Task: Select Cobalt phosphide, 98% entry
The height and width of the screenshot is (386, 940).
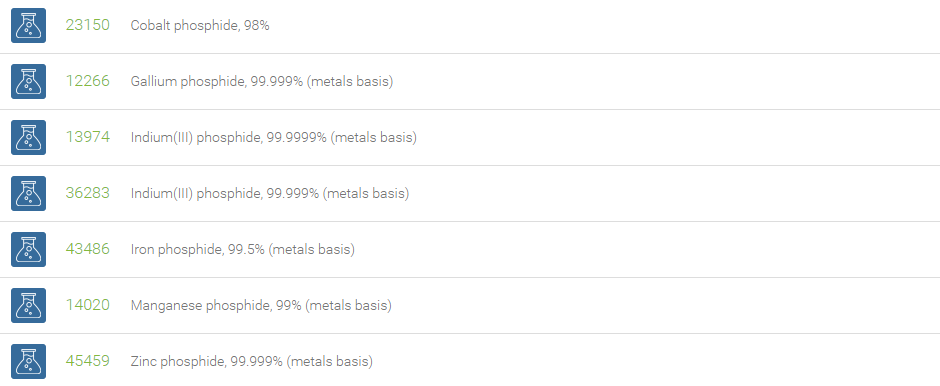Action: pos(200,26)
